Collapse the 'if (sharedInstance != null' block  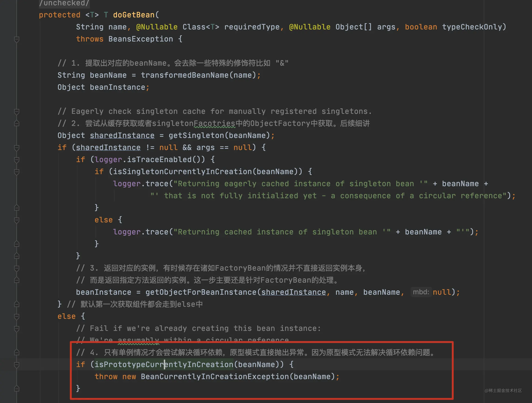[17, 147]
